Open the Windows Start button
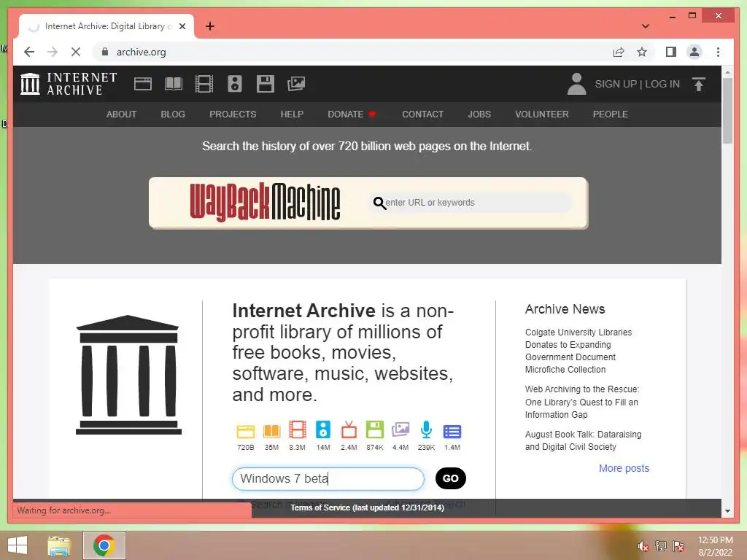The width and height of the screenshot is (747, 560). (18, 545)
